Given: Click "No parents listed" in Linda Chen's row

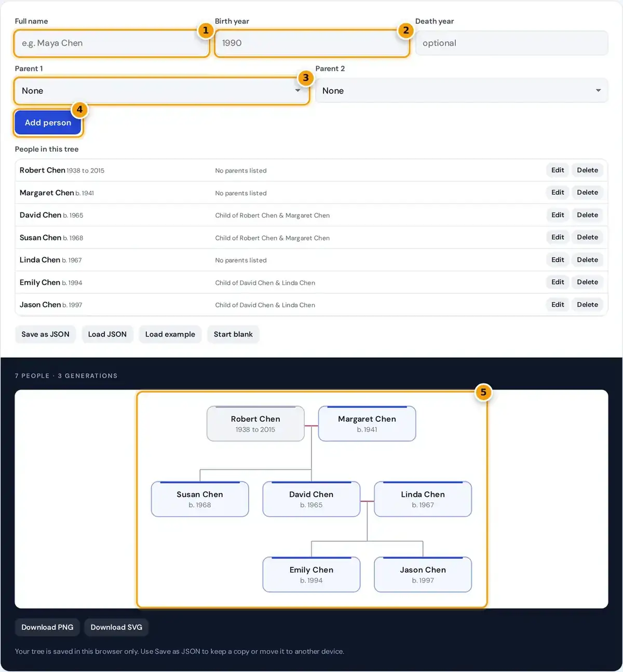Looking at the screenshot, I should [241, 260].
